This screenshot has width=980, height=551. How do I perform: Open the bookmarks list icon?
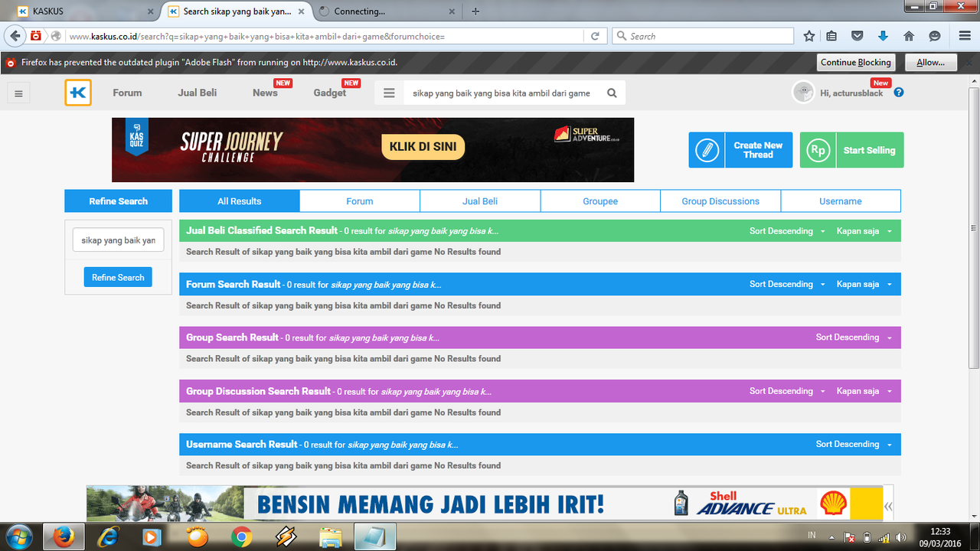tap(832, 36)
